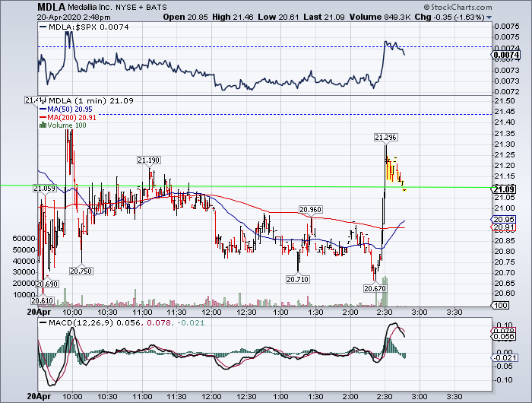This screenshot has width=532, height=403.
Task: Click the 20.610 low price label
Action: (x=43, y=300)
